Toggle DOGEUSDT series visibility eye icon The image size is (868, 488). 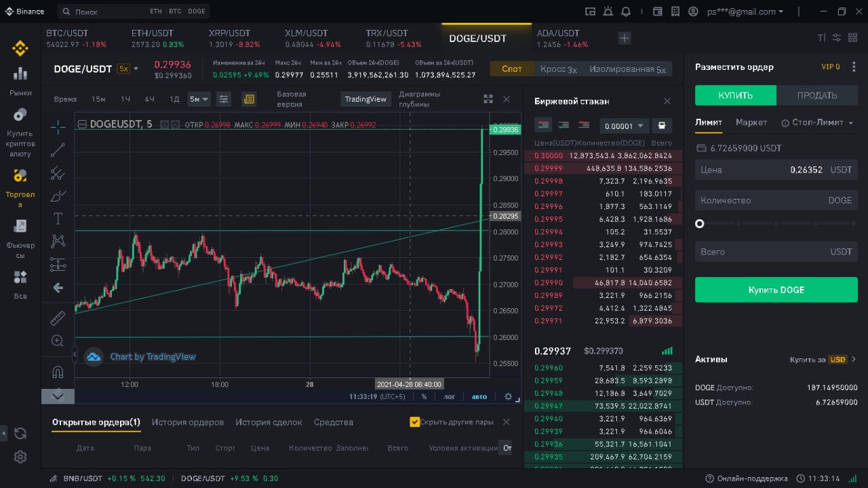point(164,124)
